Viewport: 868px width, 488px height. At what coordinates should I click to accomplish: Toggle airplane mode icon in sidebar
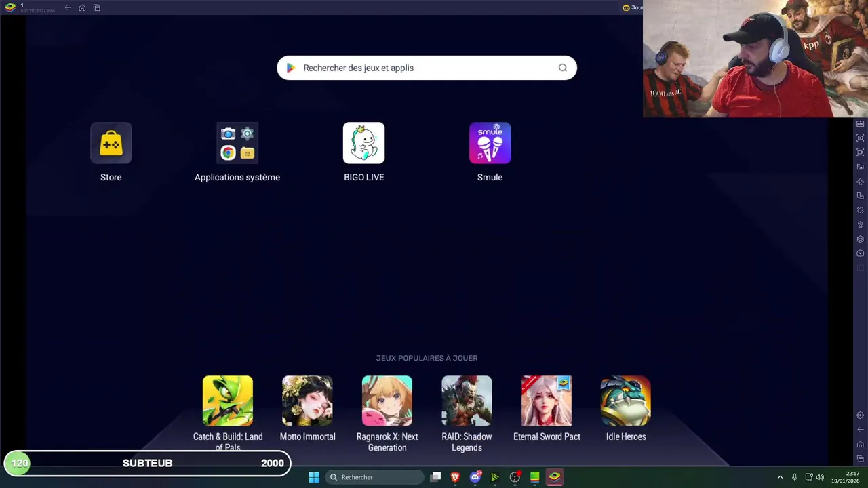(x=861, y=182)
